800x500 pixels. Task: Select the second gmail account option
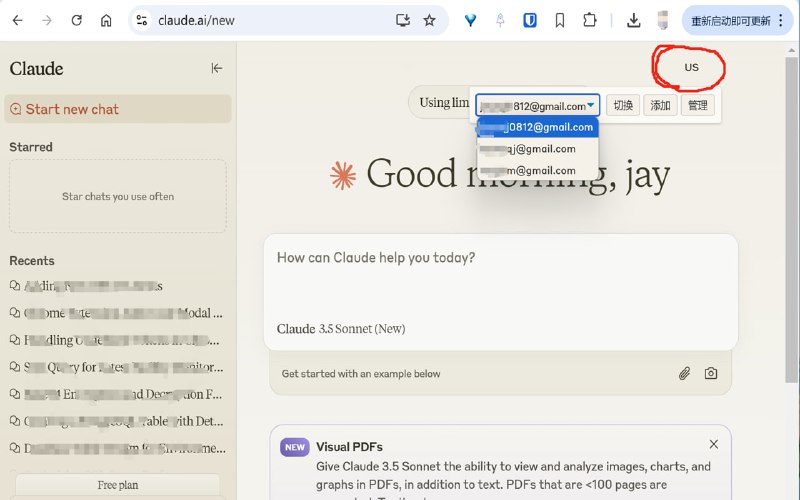[x=538, y=149]
